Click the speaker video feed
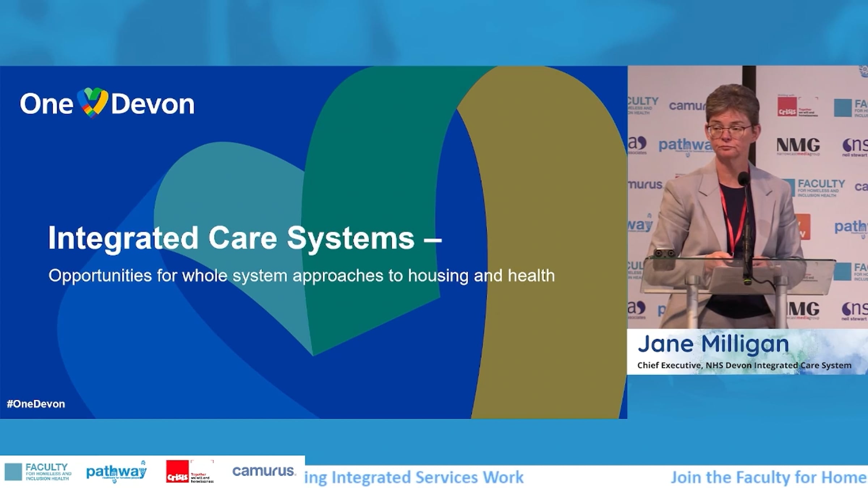Image resolution: width=868 pixels, height=488 pixels. click(x=747, y=197)
